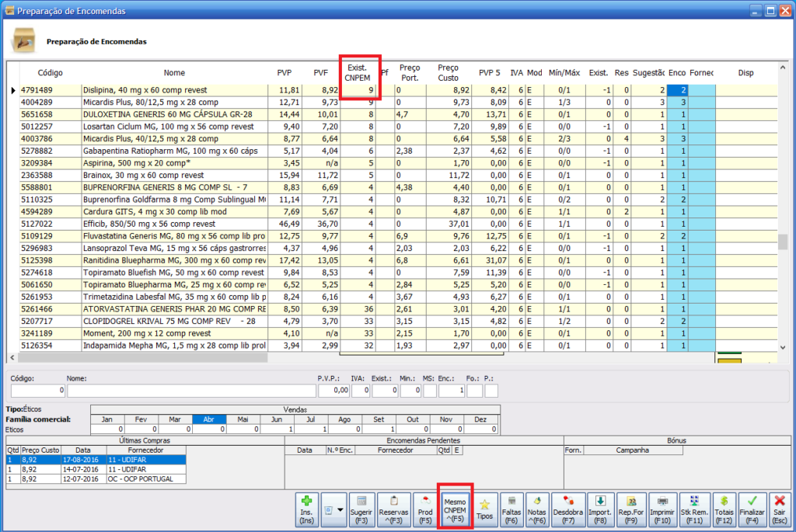Click Desdobra (F7) button
This screenshot has width=796, height=532.
[x=567, y=509]
